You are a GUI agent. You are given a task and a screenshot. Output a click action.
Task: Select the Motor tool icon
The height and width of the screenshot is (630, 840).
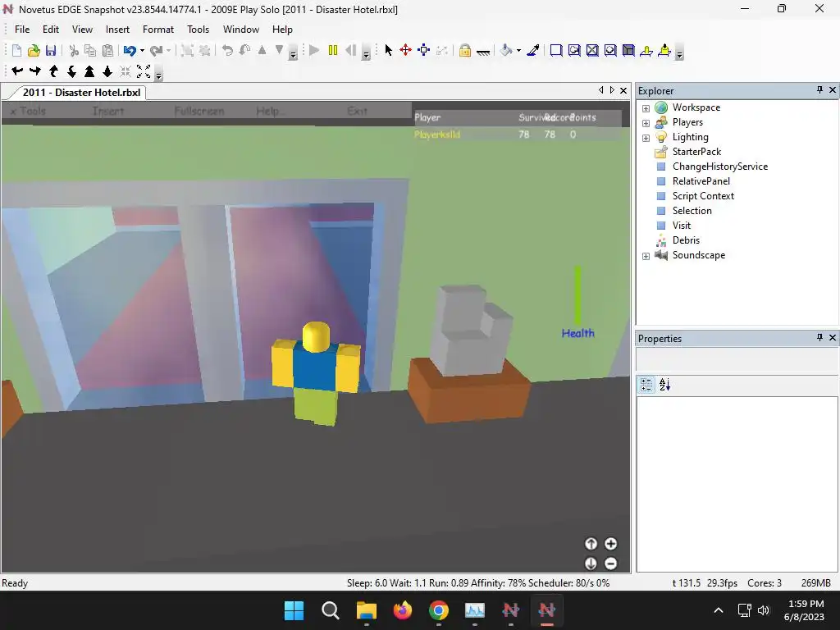[664, 50]
